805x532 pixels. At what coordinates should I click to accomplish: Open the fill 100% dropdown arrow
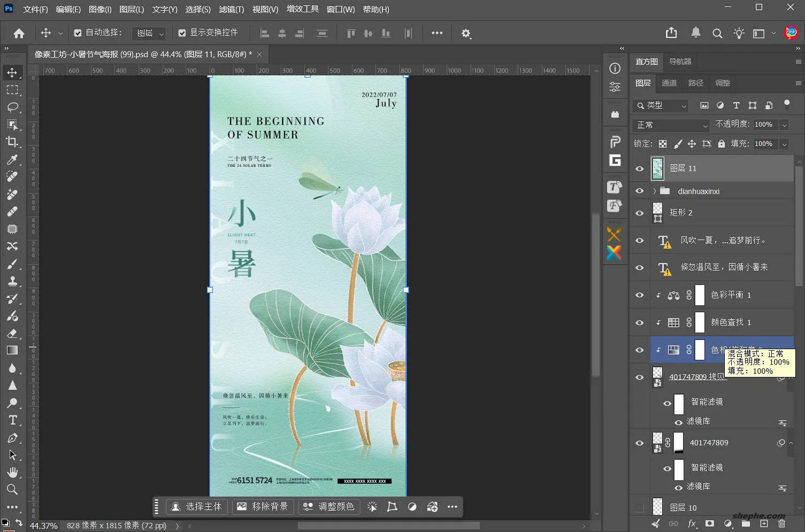[x=784, y=144]
